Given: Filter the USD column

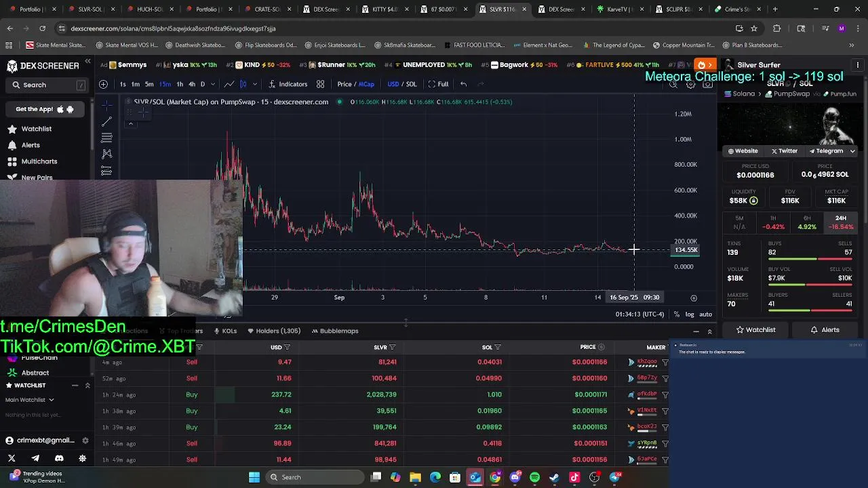Looking at the screenshot, I should (x=287, y=348).
